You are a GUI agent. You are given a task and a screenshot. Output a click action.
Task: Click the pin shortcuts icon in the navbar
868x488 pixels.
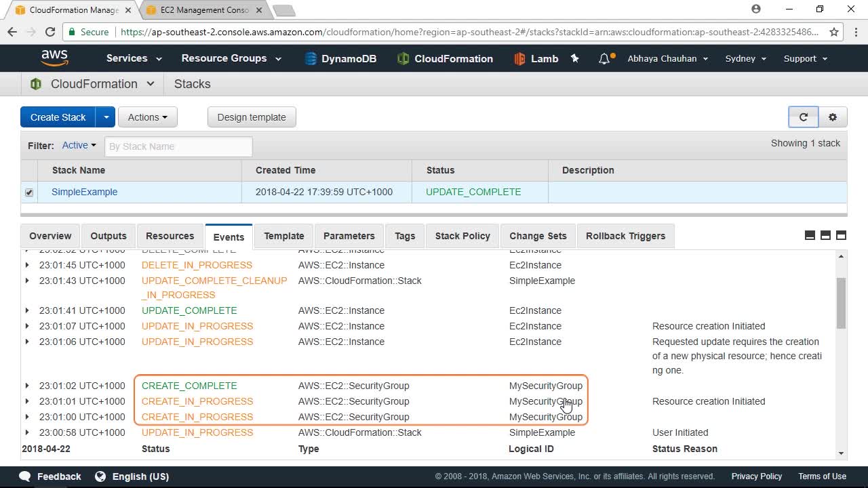pos(575,58)
